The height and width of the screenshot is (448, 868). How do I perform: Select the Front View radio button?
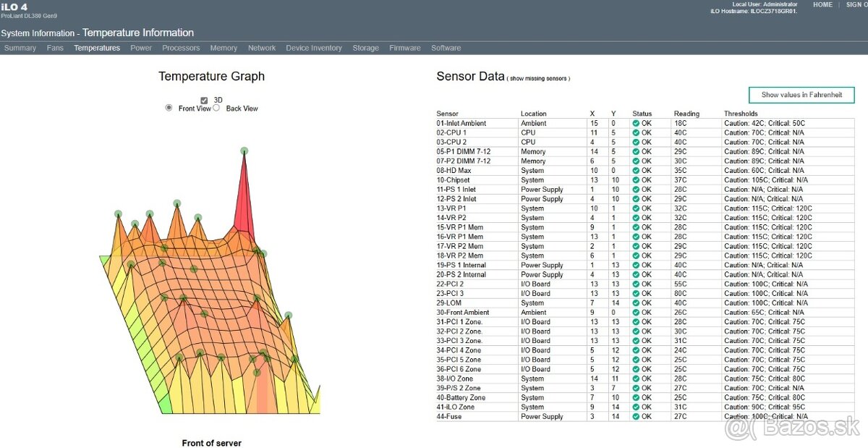tap(169, 108)
